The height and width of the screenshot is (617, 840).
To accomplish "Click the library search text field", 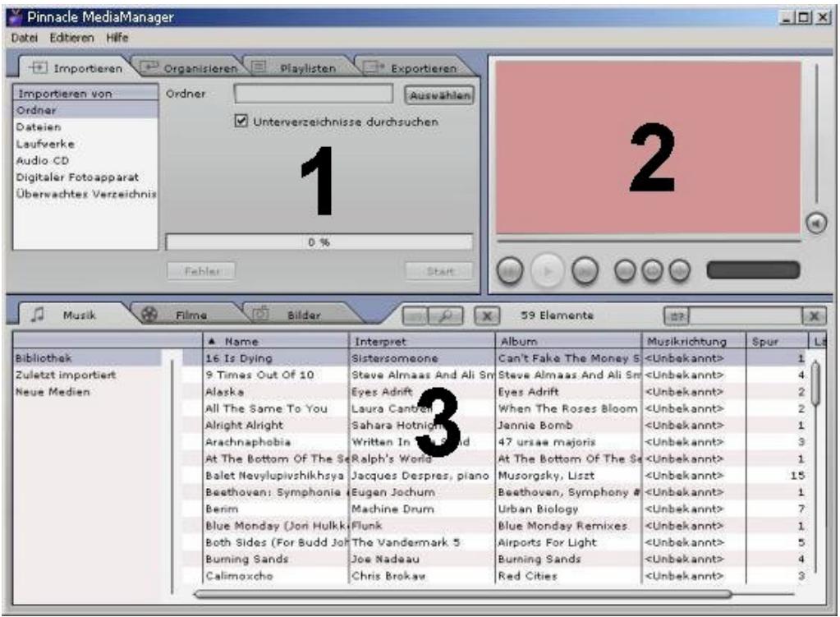I will click(x=746, y=315).
